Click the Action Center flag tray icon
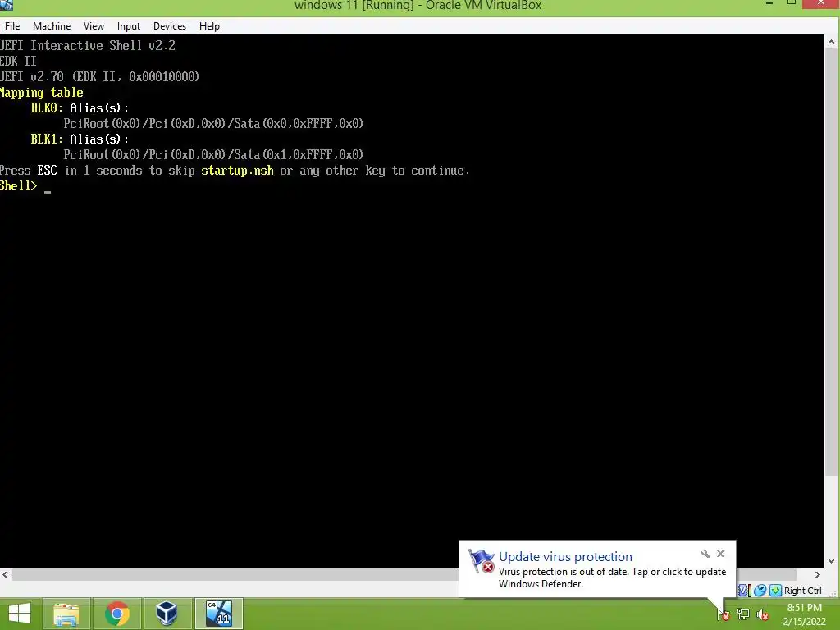Screen dimensions: 840x630 (724, 614)
